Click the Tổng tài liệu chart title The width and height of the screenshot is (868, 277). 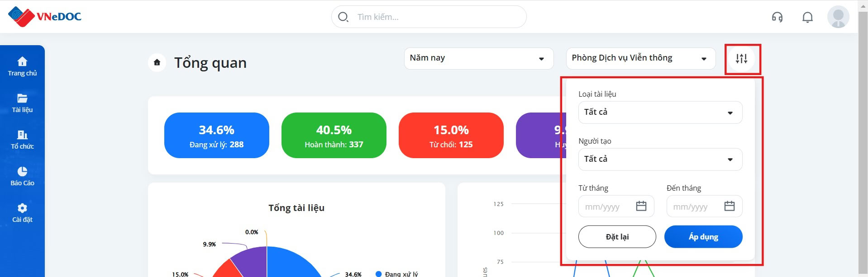(x=296, y=208)
